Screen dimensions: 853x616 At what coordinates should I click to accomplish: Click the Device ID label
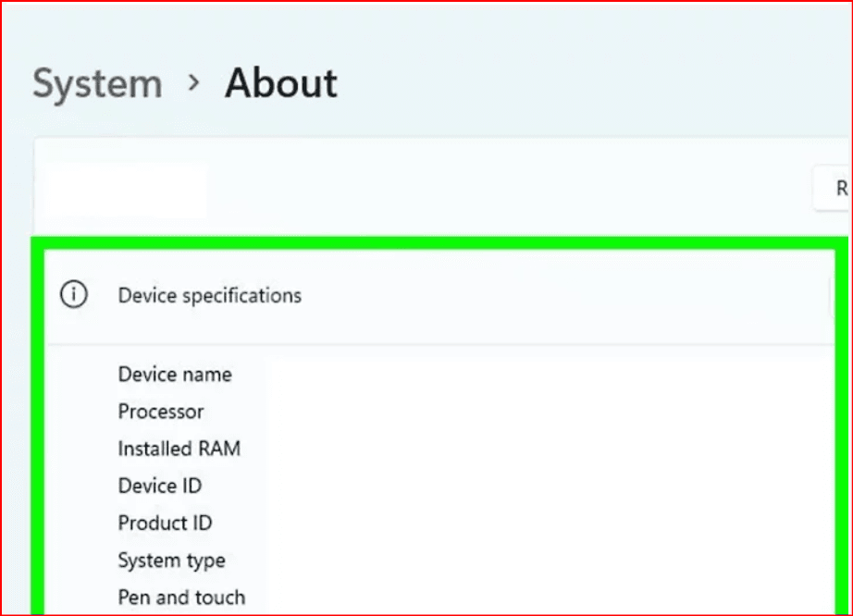click(159, 486)
